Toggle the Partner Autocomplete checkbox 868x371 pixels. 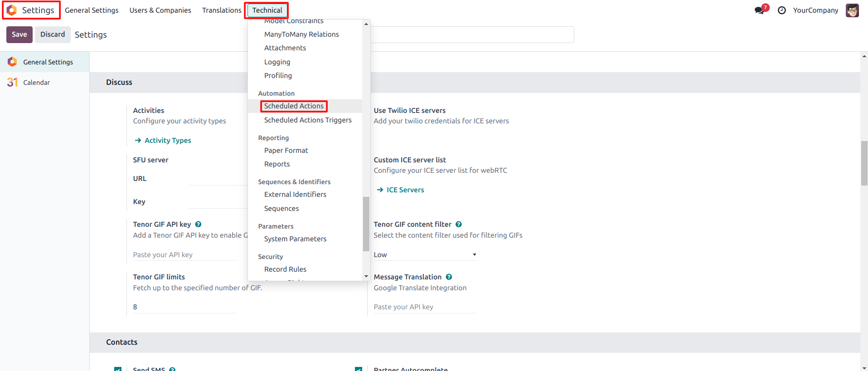point(359,369)
